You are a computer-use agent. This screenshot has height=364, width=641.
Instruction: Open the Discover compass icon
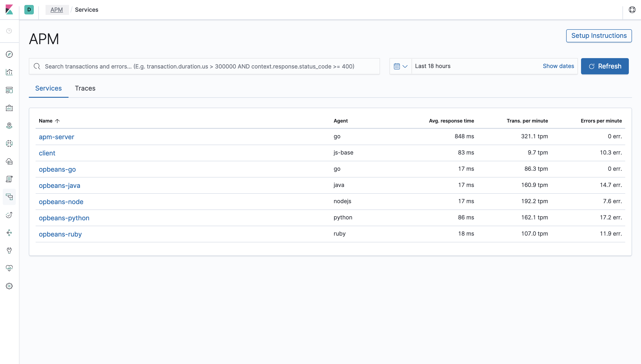(9, 55)
